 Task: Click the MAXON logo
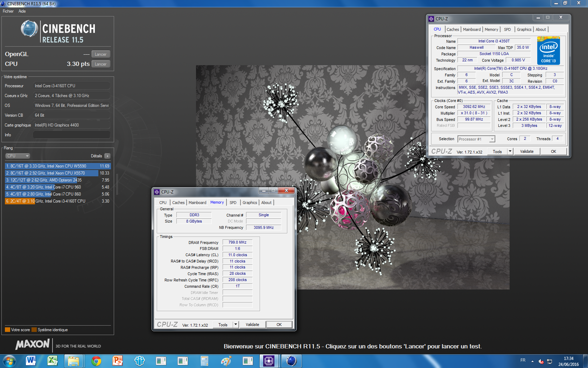tap(32, 344)
